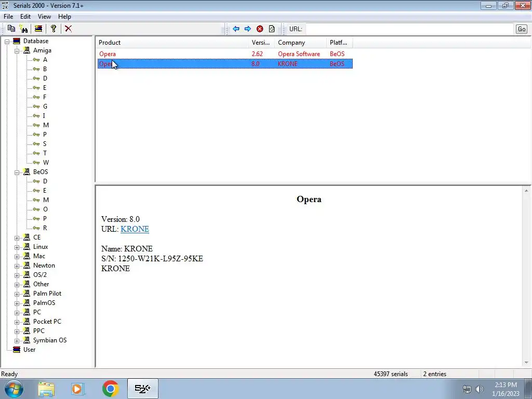Collapse the Database root node
532x399 pixels.
(x=7, y=42)
